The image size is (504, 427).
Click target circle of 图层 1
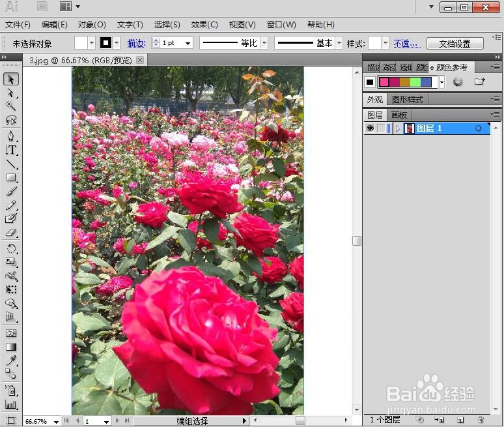point(478,128)
